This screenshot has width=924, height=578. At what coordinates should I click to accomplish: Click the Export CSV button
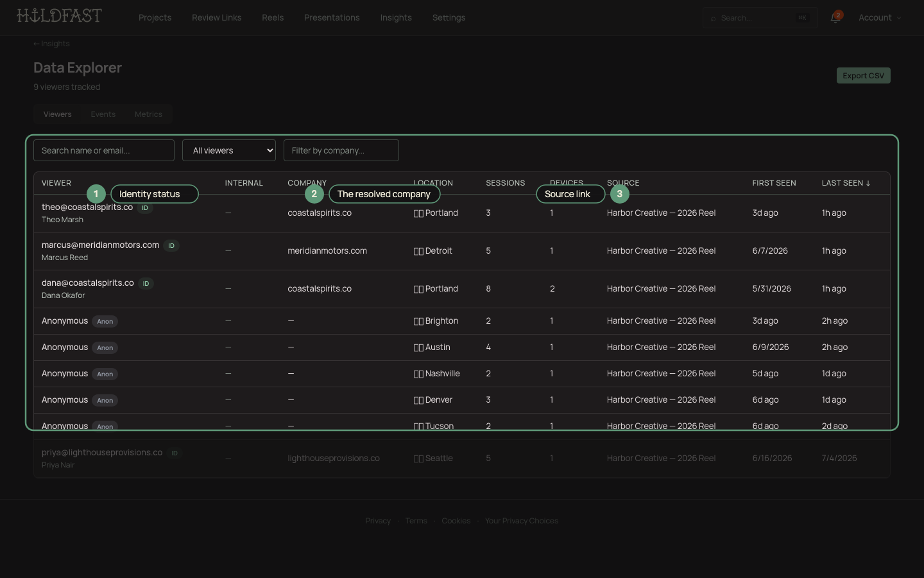tap(863, 75)
